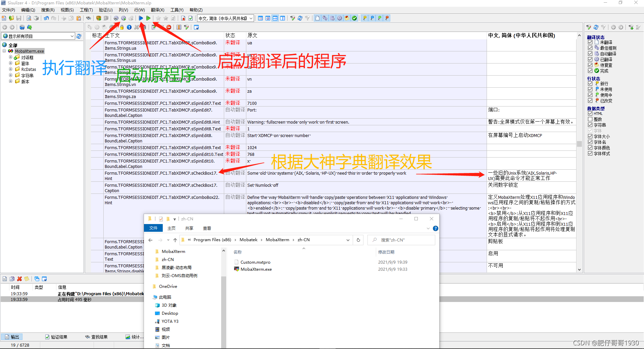Uncheck 未翻译 translation status filter
Screen dimensions: 644x349
click(x=590, y=42)
